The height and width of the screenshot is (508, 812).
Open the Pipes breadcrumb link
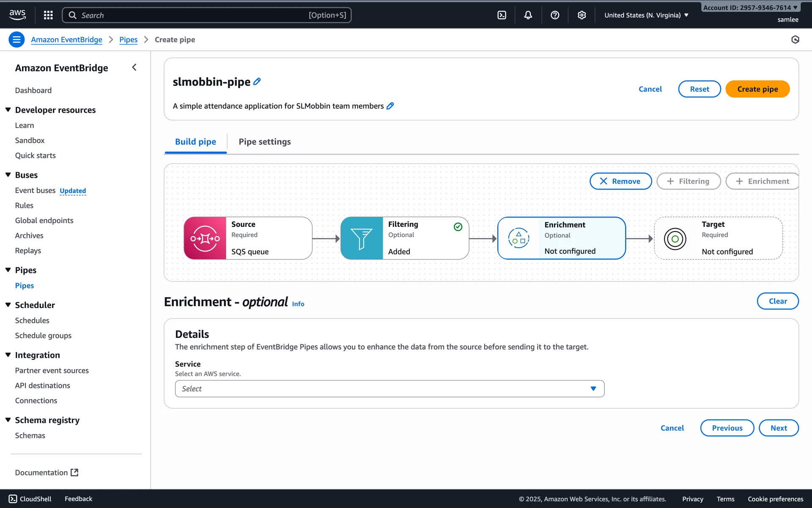click(x=128, y=40)
